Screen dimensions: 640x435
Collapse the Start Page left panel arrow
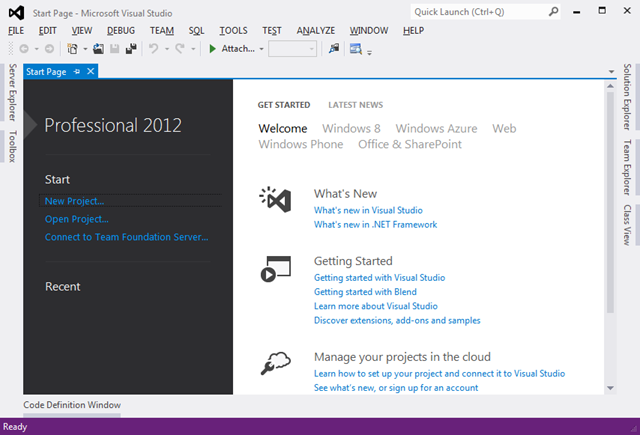pos(30,125)
